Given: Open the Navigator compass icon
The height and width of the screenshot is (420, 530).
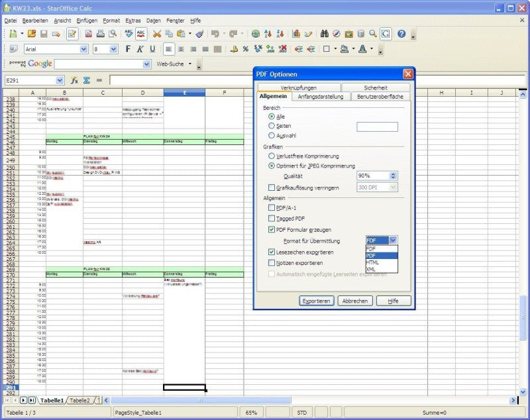Looking at the screenshot, I should point(337,34).
